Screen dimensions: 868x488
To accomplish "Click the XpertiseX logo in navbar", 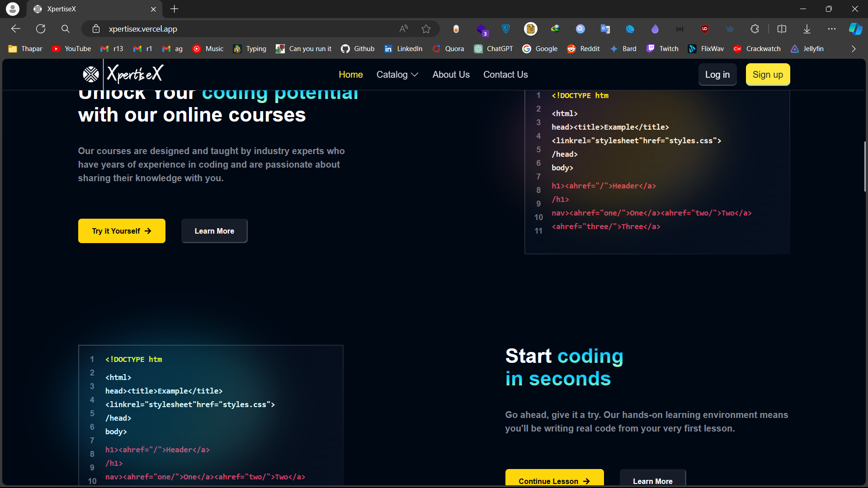I will [x=123, y=74].
